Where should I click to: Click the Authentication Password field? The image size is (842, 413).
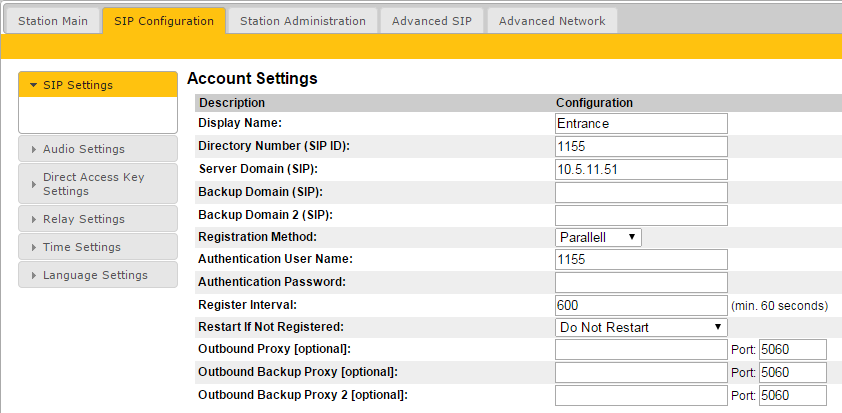point(641,282)
